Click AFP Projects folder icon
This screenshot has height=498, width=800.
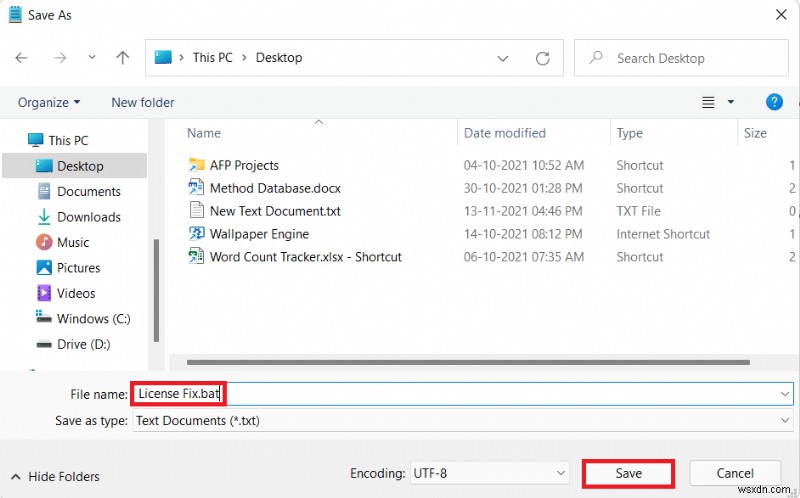196,165
